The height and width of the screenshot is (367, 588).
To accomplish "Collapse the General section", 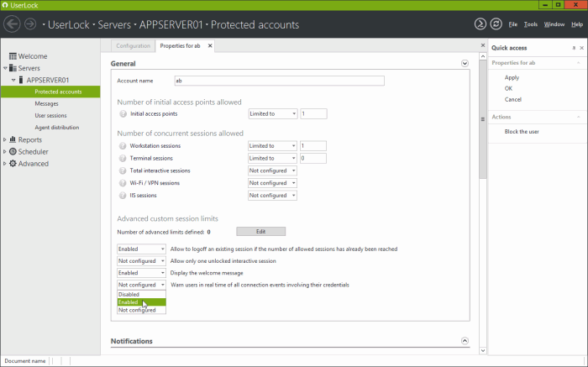I will click(465, 64).
